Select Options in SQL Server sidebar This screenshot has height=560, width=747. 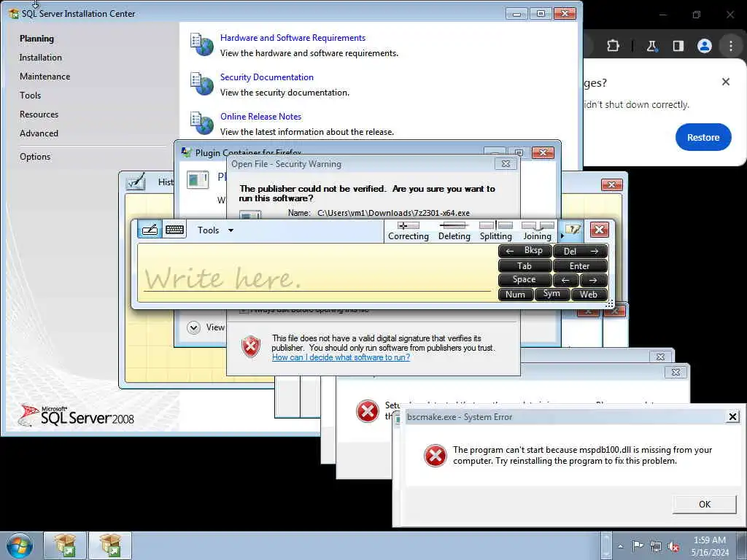(x=35, y=157)
